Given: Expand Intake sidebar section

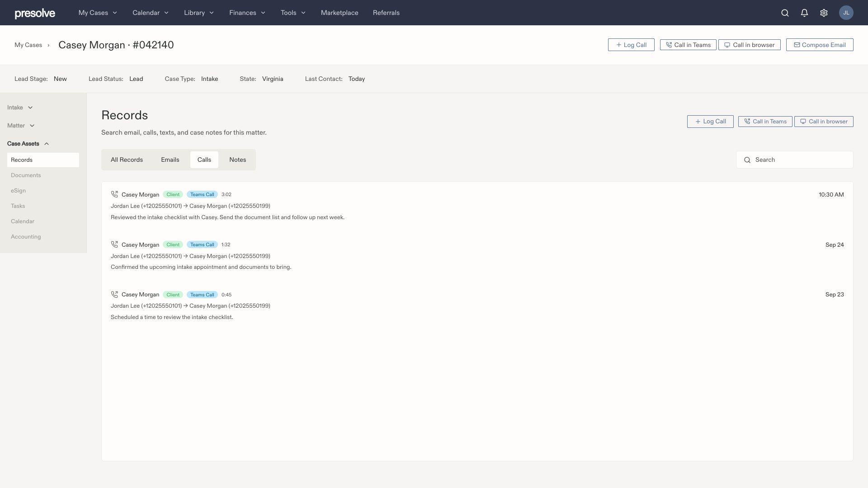Looking at the screenshot, I should point(20,108).
